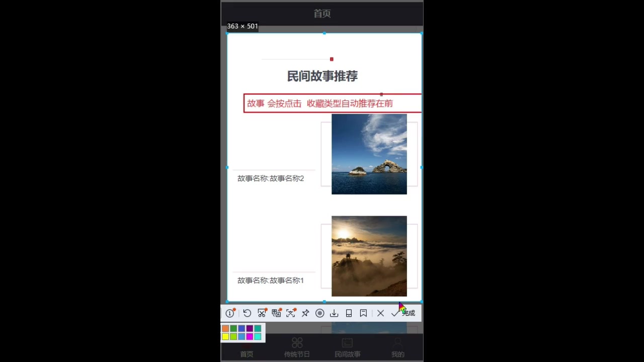Confirm the screenshot with 完成
This screenshot has width=644, height=362.
(403, 313)
